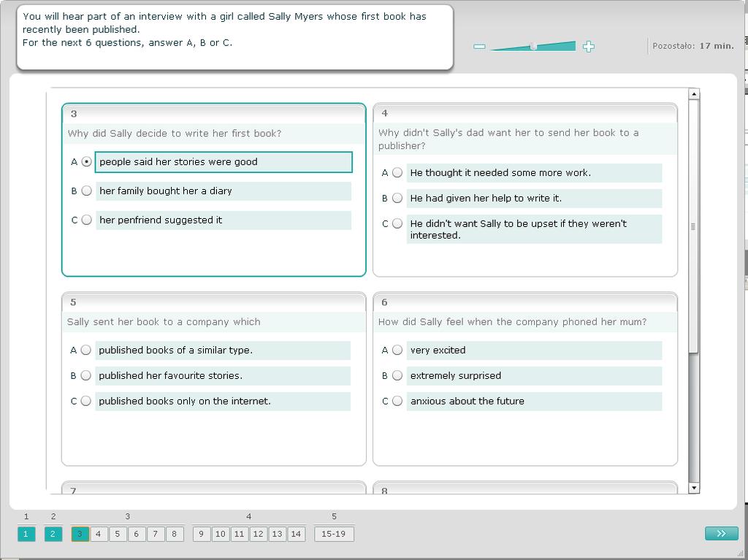Click answer text 'anxious about the future'

(467, 401)
